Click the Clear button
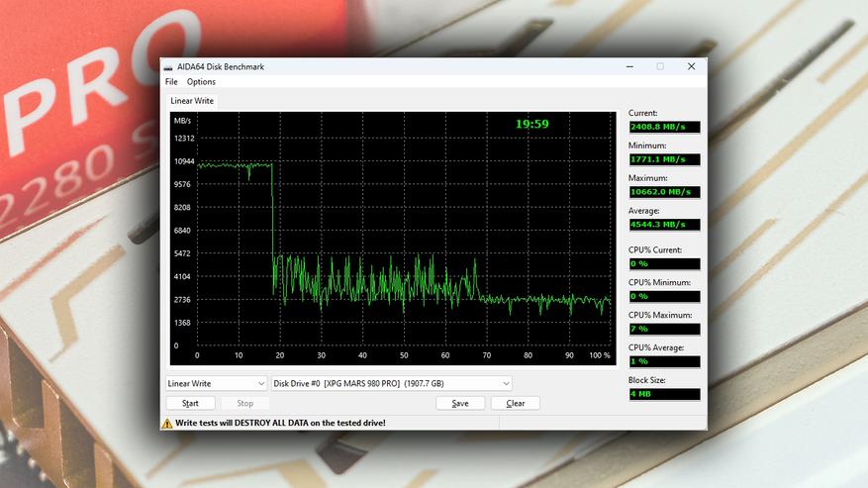Image resolution: width=868 pixels, height=488 pixels. (516, 403)
